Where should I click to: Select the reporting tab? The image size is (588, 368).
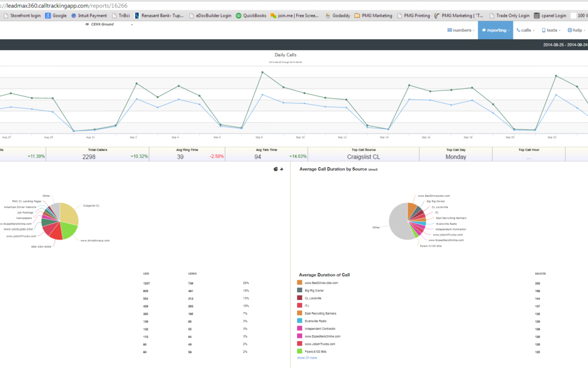pos(495,31)
